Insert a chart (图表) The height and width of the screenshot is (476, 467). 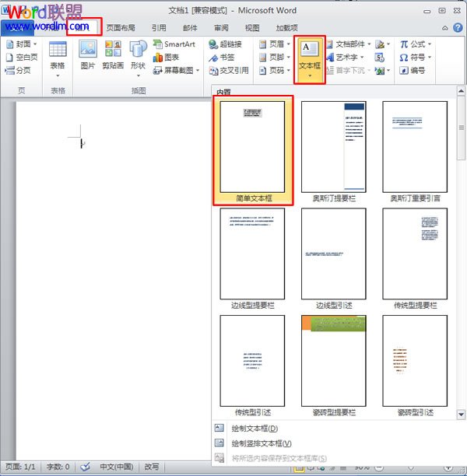coord(166,58)
